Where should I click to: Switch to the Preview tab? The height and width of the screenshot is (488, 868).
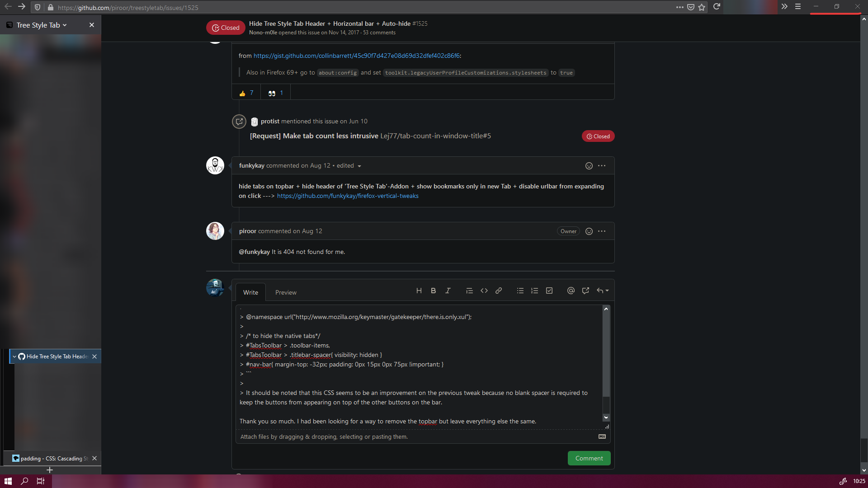pos(286,292)
